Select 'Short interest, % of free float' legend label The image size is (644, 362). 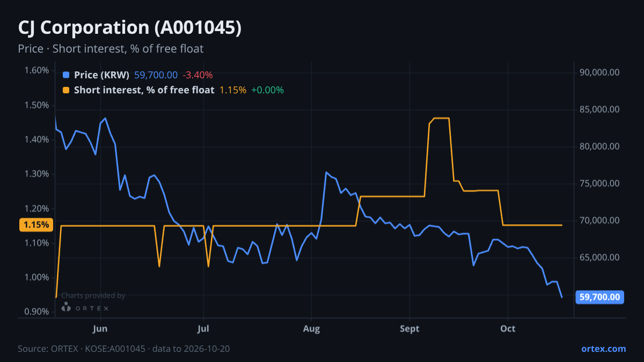click(144, 90)
